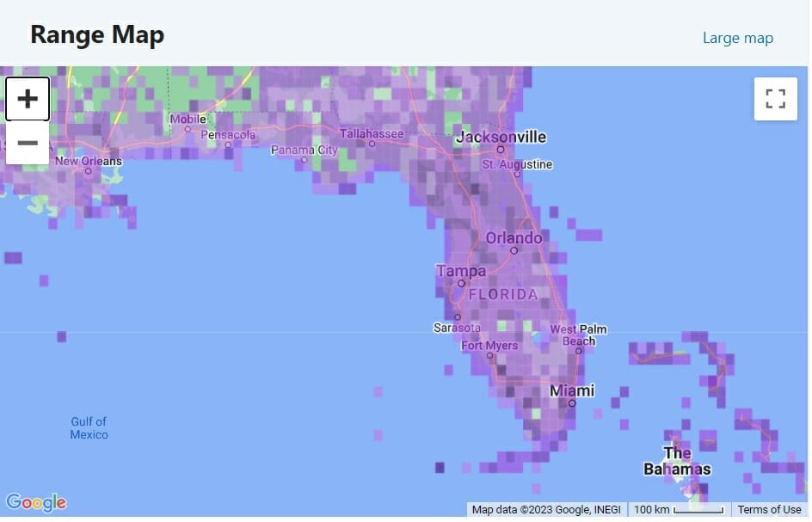
Task: Click the West Palm Beach label
Action: coord(580,336)
